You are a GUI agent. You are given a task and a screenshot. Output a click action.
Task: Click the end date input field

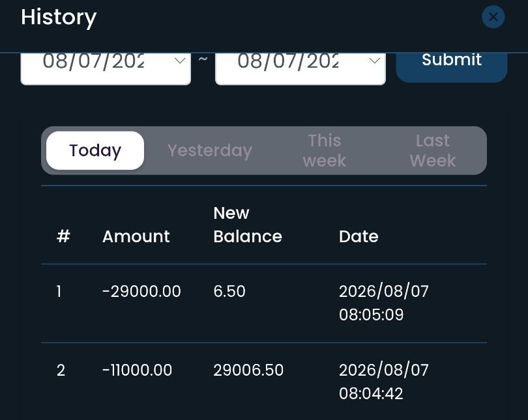300,68
